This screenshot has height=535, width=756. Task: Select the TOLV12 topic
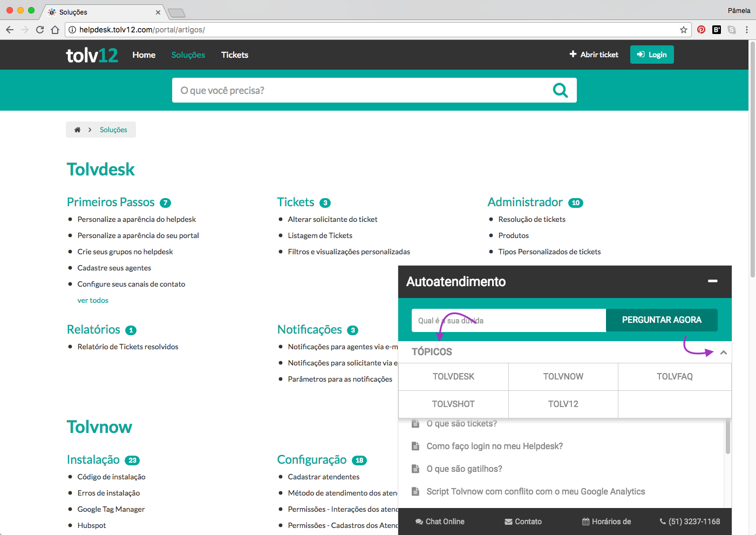point(563,404)
